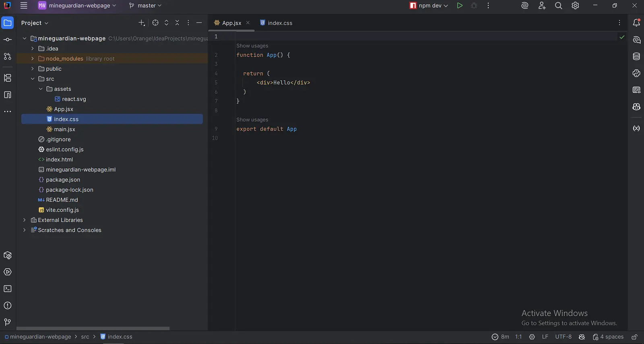Show notifications bell icon
Viewport: 644px width, 344px height.
pyautogui.click(x=636, y=23)
